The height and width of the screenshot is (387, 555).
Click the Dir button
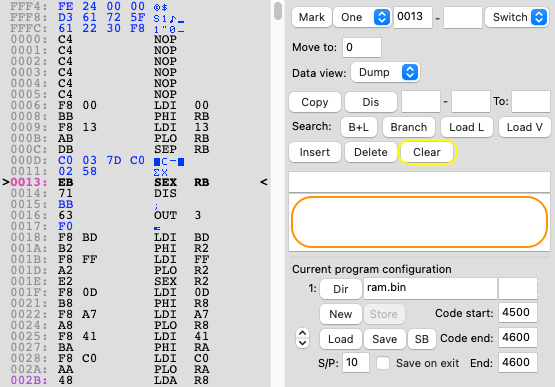point(341,289)
